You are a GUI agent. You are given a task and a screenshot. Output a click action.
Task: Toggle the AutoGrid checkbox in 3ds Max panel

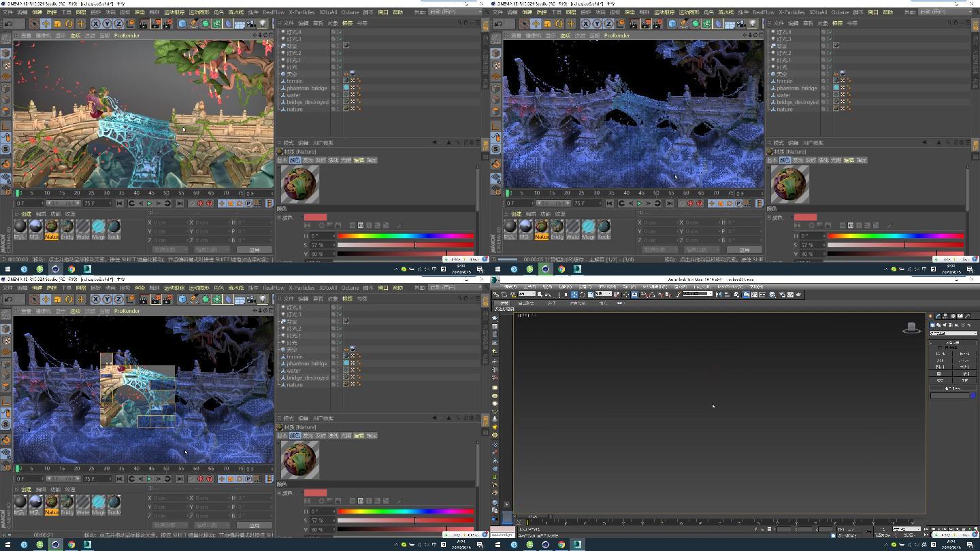tap(940, 348)
